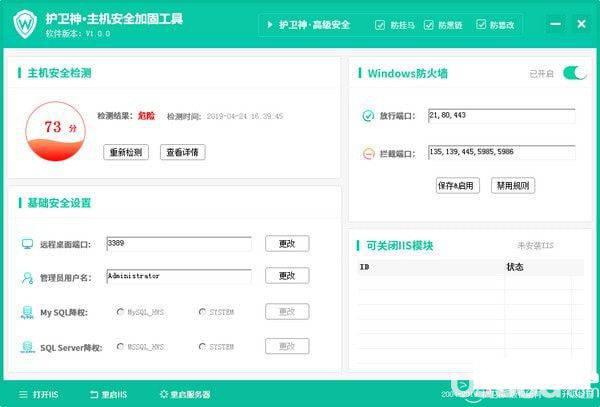Click 更改 next to remote desktop port

[287, 244]
